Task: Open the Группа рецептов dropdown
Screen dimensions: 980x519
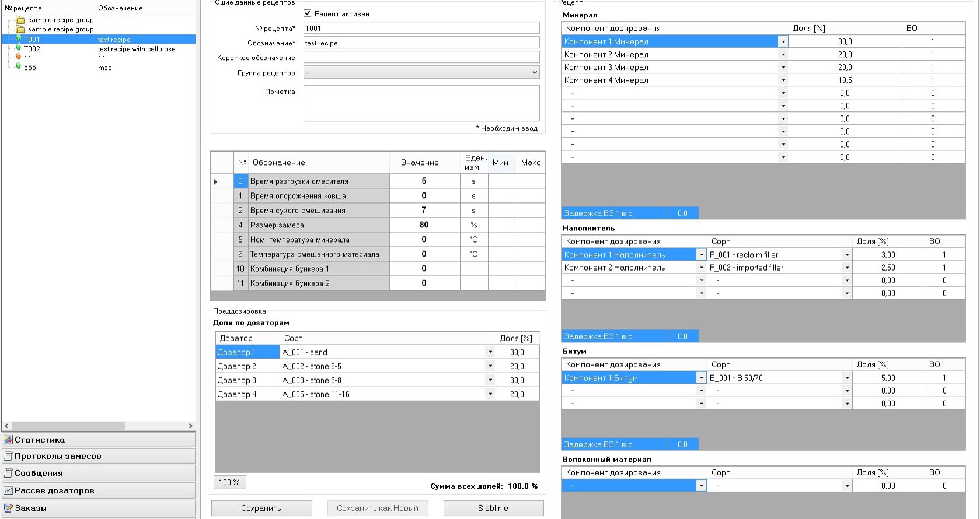Action: [535, 73]
